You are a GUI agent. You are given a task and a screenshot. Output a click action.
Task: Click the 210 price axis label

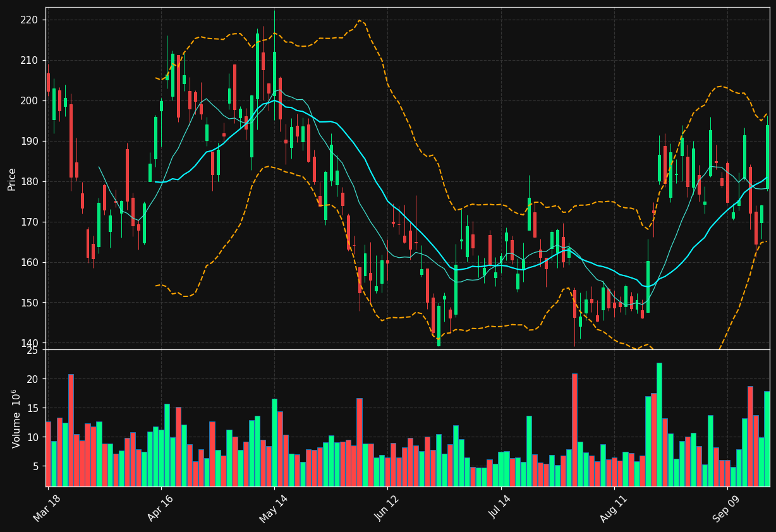pyautogui.click(x=29, y=60)
